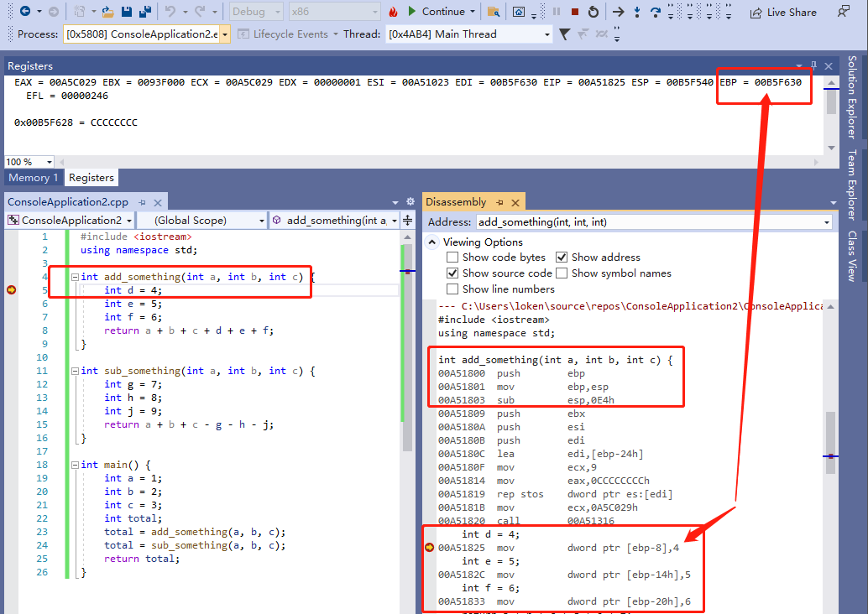Enable Show line numbers checkbox
868x614 pixels.
(x=452, y=289)
